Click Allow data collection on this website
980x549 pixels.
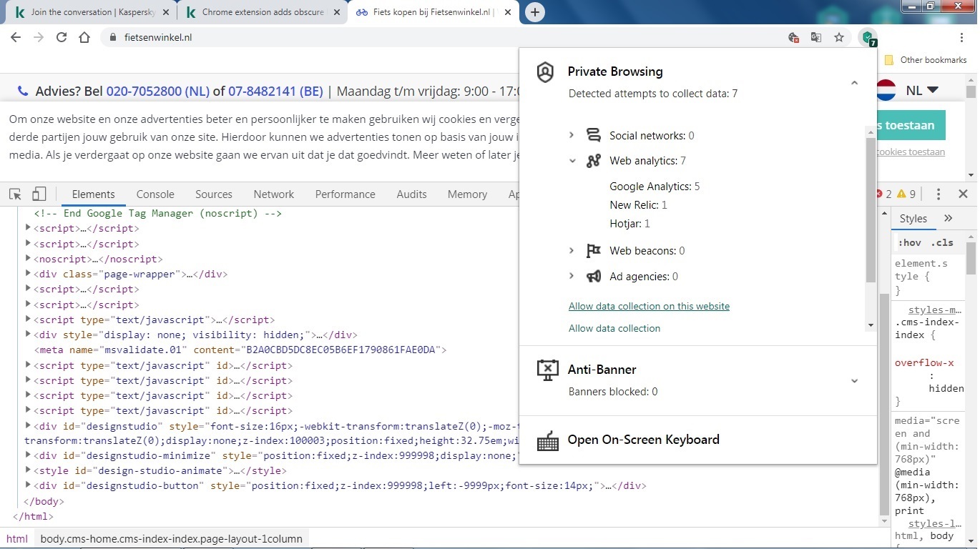click(649, 306)
